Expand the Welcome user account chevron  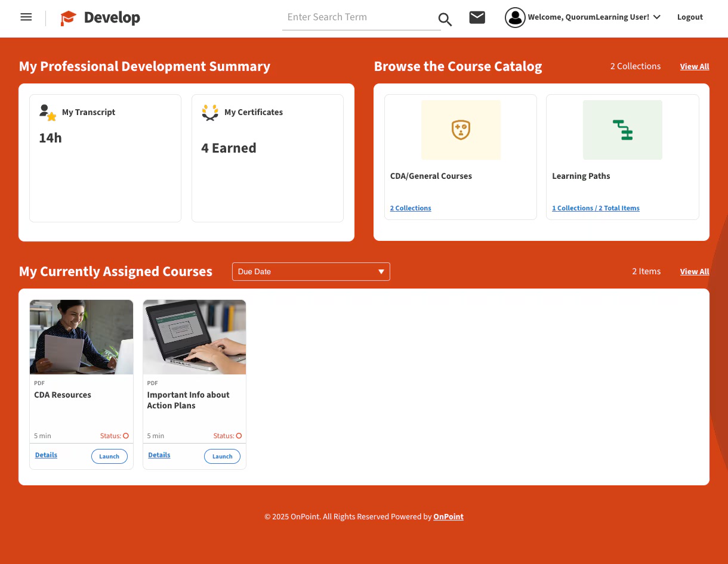click(x=656, y=17)
